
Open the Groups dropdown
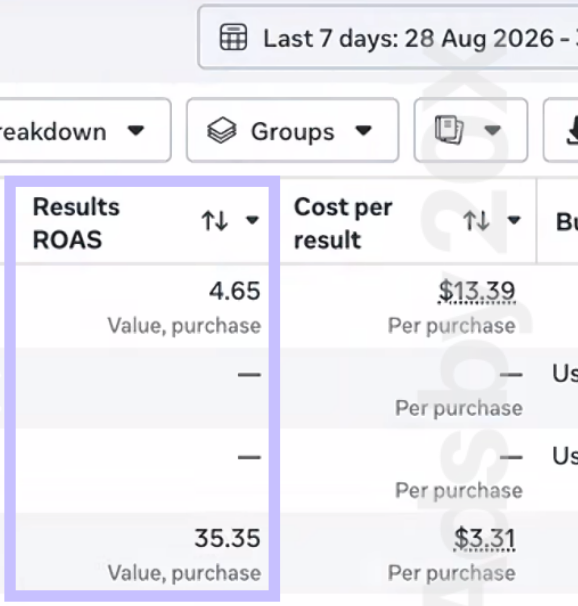tap(292, 130)
